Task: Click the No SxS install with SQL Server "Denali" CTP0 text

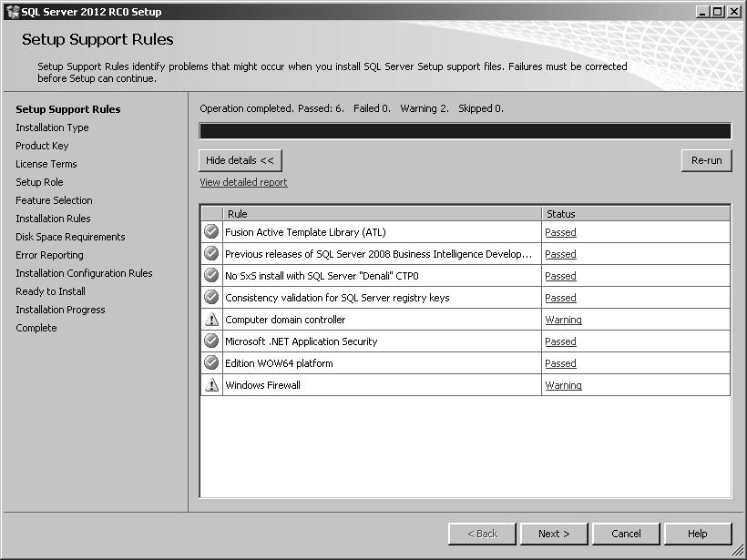Action: click(x=322, y=276)
